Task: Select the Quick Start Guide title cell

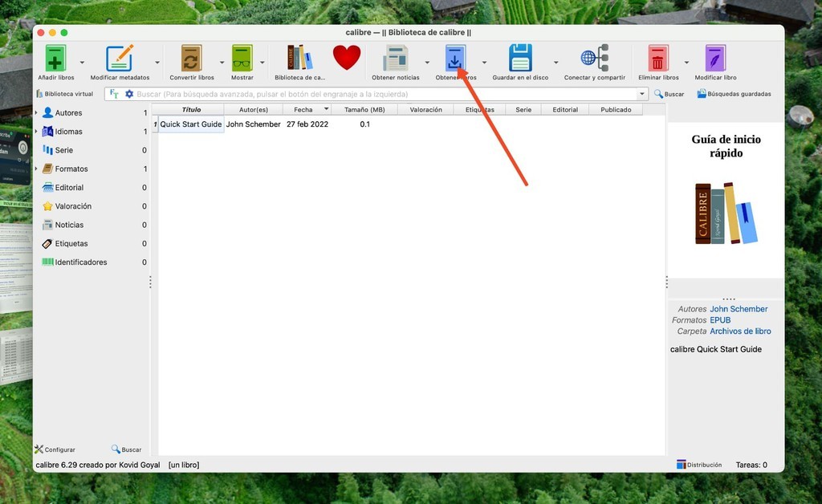Action: coord(191,124)
